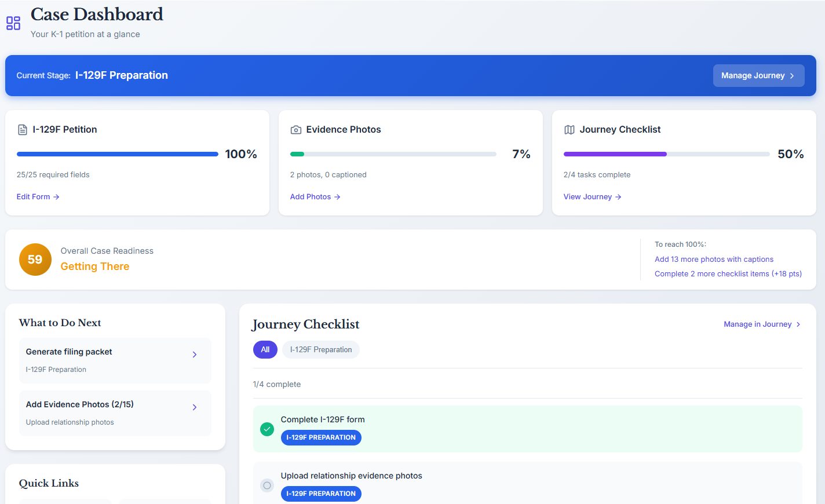The width and height of the screenshot is (825, 504).
Task: Click the camera icon on the Evidence Photos card
Action: pos(295,129)
